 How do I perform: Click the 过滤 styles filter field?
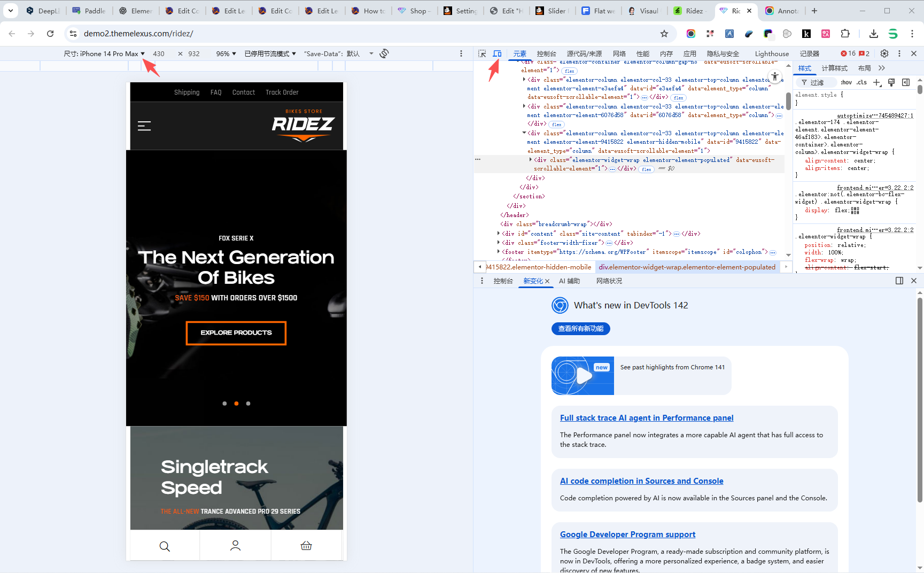coord(818,82)
